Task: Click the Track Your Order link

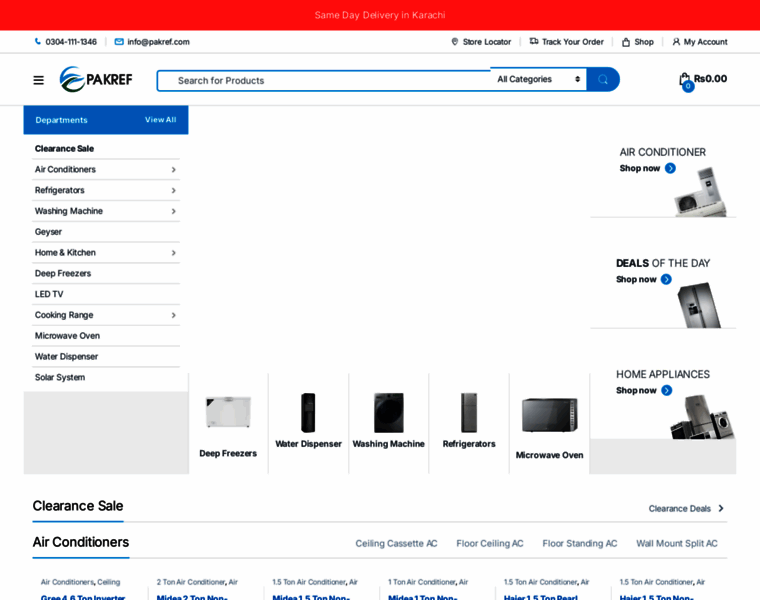Action: coord(572,42)
